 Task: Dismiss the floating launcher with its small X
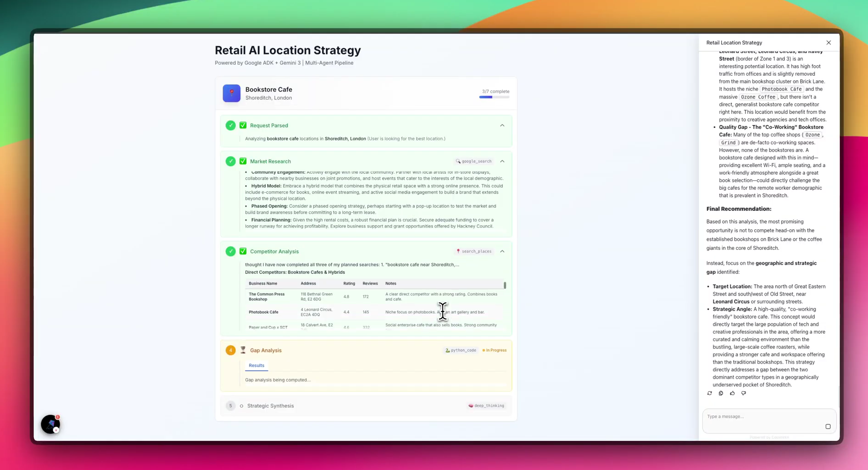[56, 430]
